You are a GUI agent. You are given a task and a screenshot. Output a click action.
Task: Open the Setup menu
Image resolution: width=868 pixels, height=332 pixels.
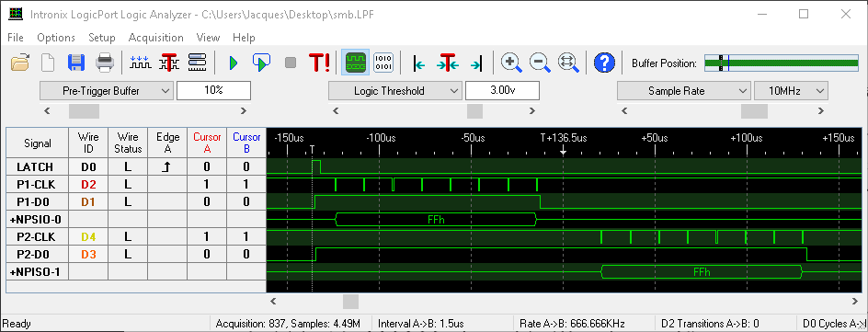(x=102, y=38)
